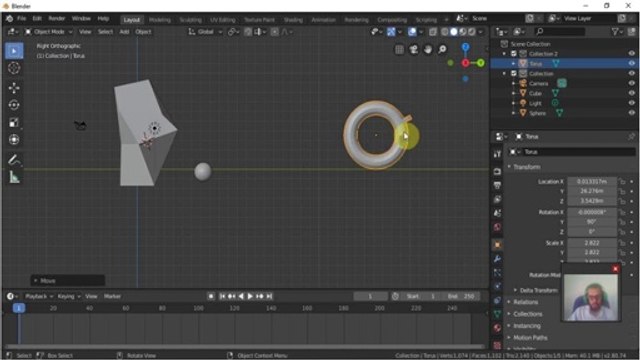The image size is (640, 360).
Task: Toggle X-ray mode in viewport header
Action: [x=433, y=31]
